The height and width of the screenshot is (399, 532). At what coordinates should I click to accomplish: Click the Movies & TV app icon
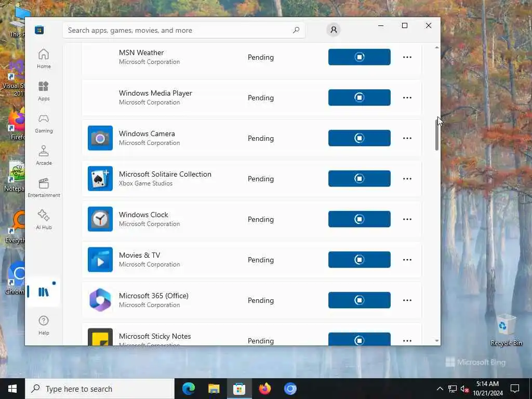click(100, 260)
